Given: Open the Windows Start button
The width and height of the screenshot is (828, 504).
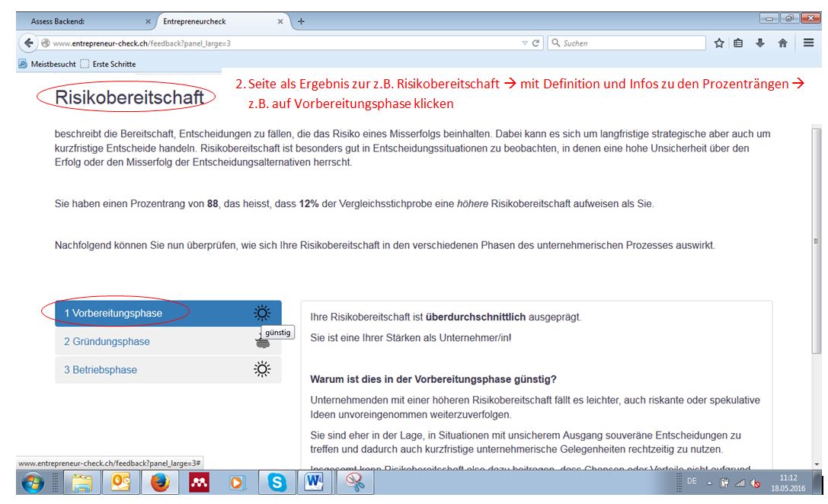Looking at the screenshot, I should pos(33,483).
